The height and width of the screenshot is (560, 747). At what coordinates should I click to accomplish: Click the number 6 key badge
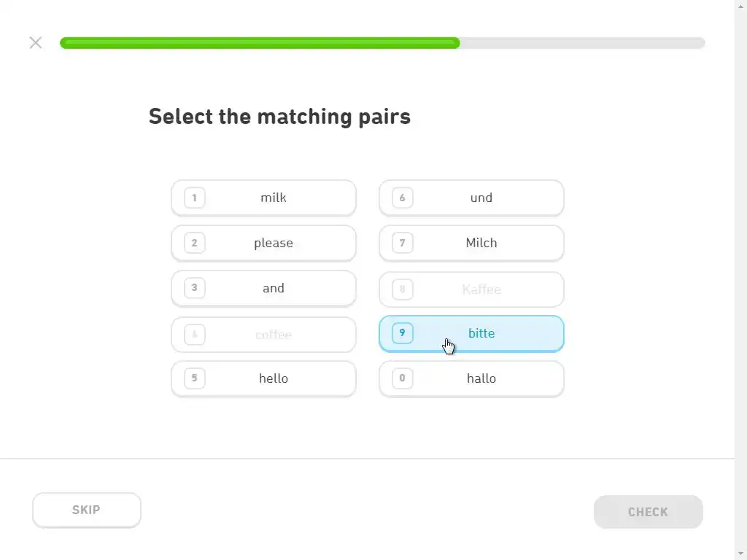tap(403, 198)
